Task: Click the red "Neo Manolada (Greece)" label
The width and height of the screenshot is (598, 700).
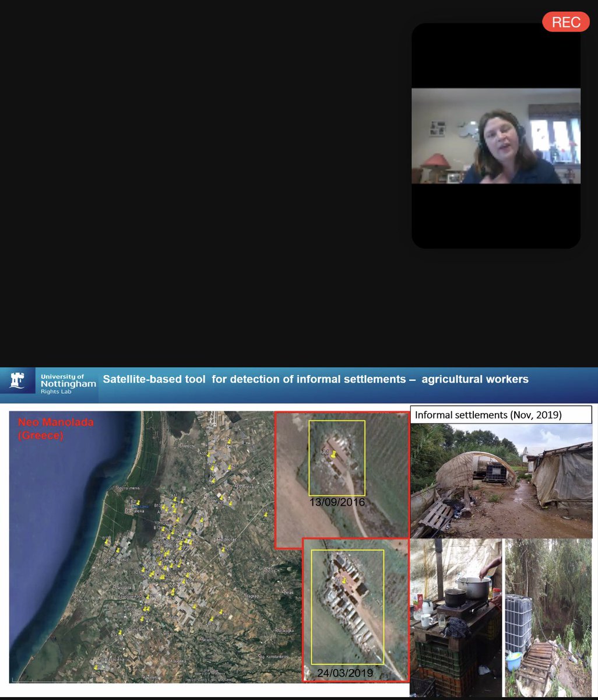Action: (x=55, y=428)
